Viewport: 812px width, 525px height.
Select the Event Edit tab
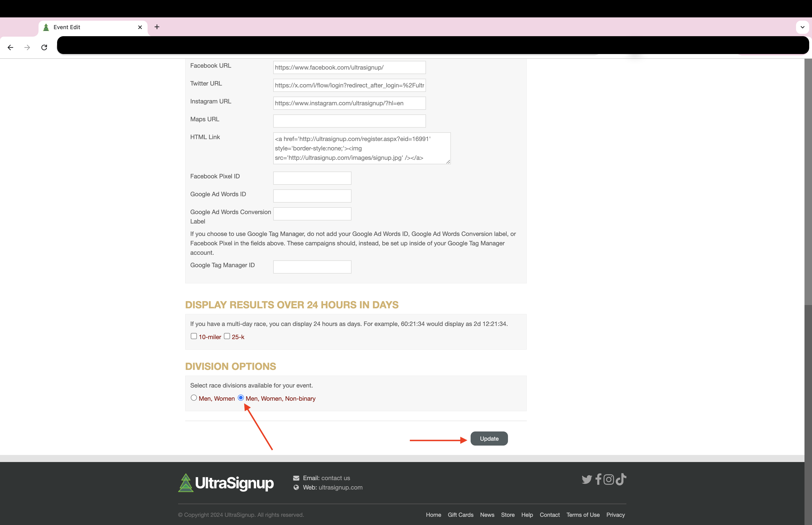point(93,27)
